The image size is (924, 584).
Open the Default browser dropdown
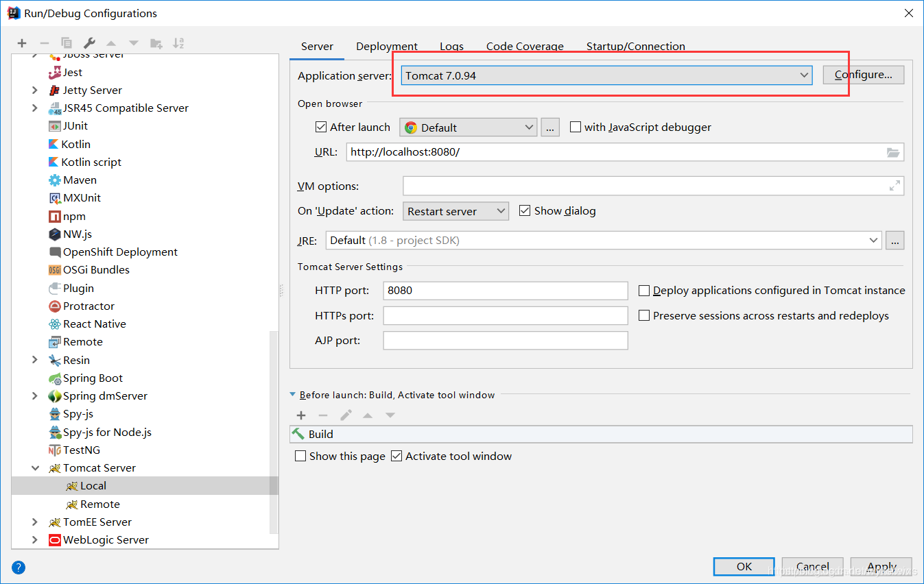pos(468,127)
